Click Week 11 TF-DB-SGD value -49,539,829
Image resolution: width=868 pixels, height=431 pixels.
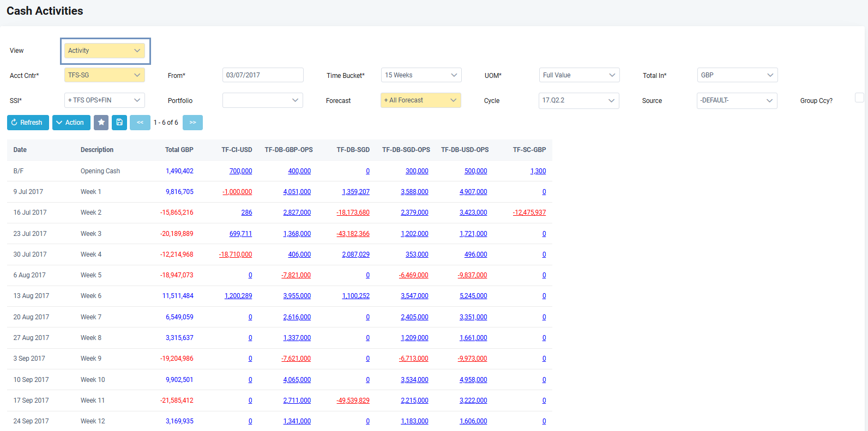353,400
